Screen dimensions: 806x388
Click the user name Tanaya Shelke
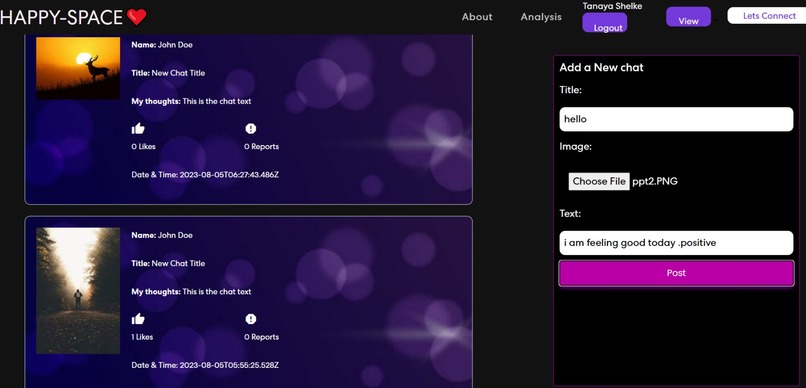point(612,6)
